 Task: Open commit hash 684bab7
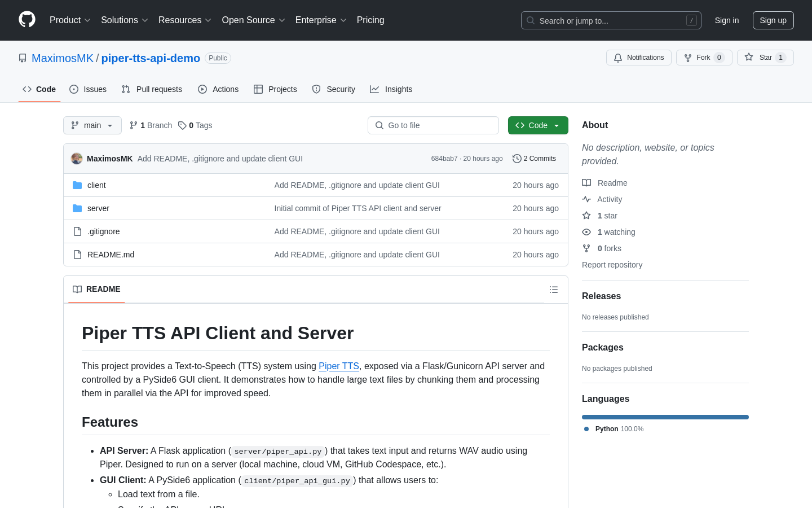pos(444,159)
